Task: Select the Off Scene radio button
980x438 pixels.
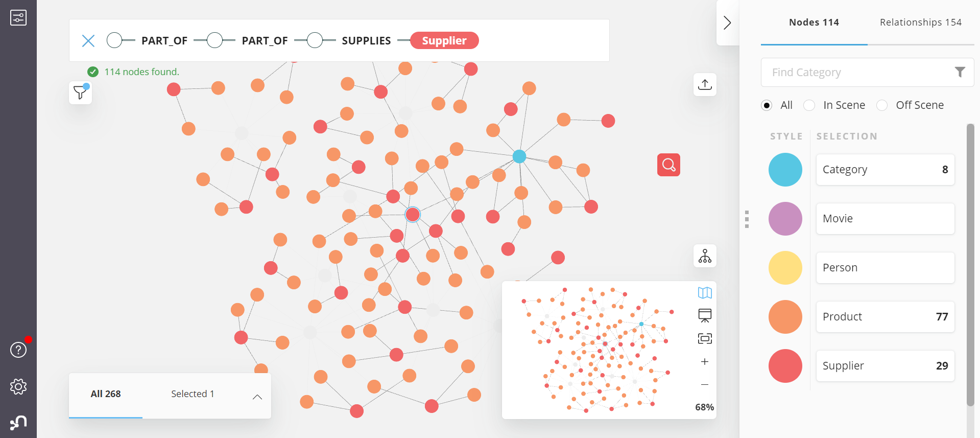Action: pyautogui.click(x=882, y=105)
